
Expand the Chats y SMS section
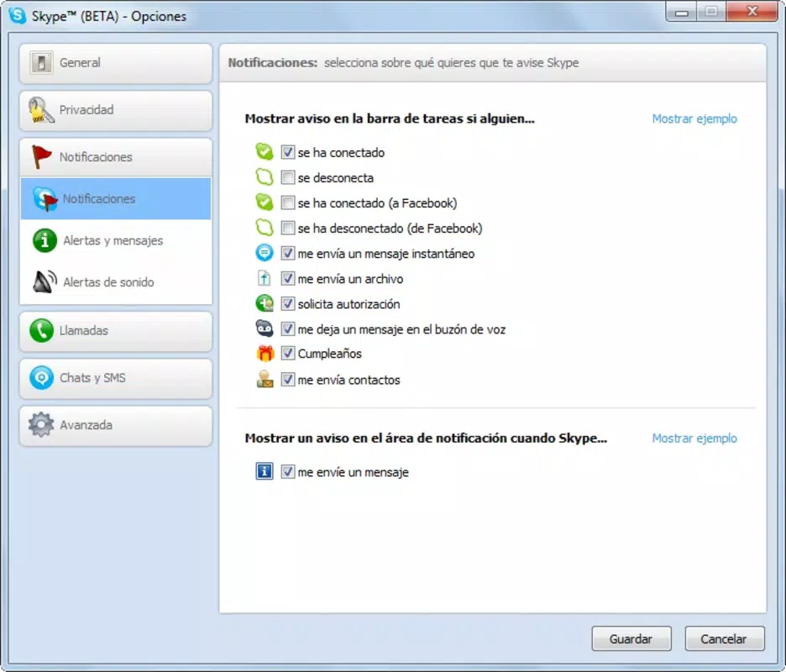tap(116, 378)
